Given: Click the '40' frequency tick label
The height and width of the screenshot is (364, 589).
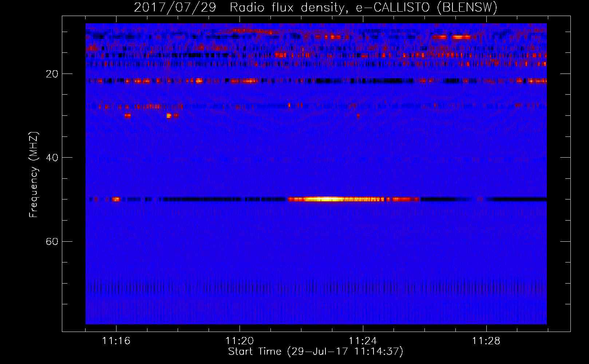Looking at the screenshot, I should coord(52,158).
